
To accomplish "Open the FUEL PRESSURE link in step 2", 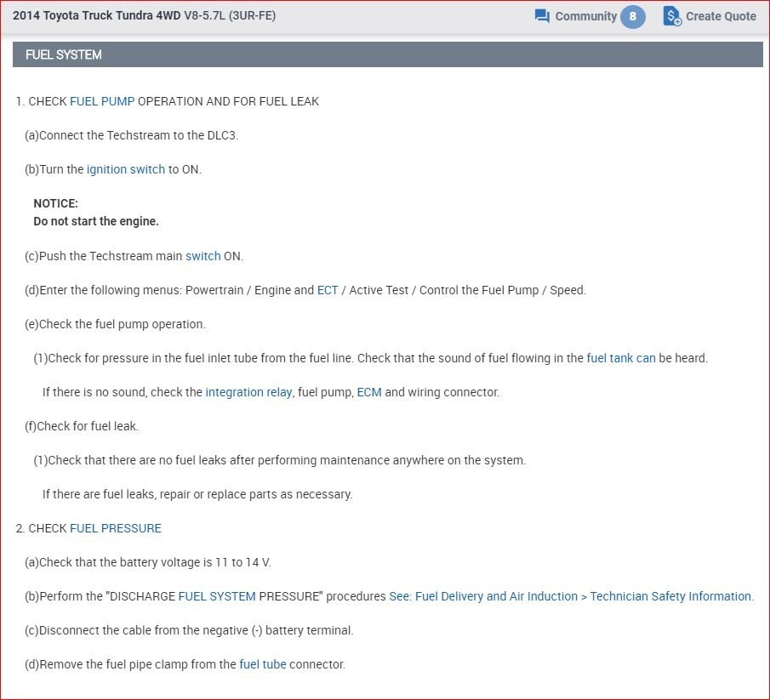I will (116, 528).
